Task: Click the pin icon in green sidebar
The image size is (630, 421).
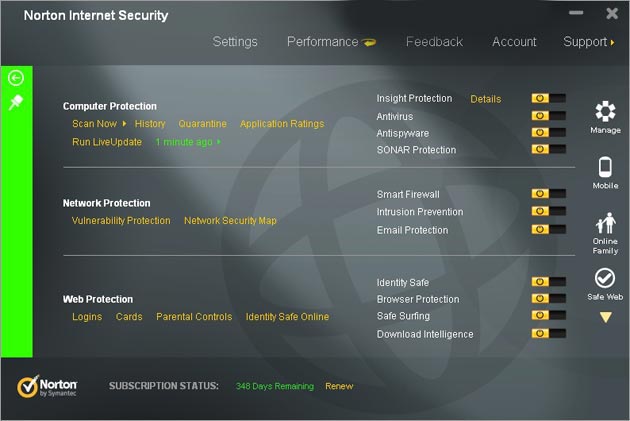Action: tap(16, 102)
